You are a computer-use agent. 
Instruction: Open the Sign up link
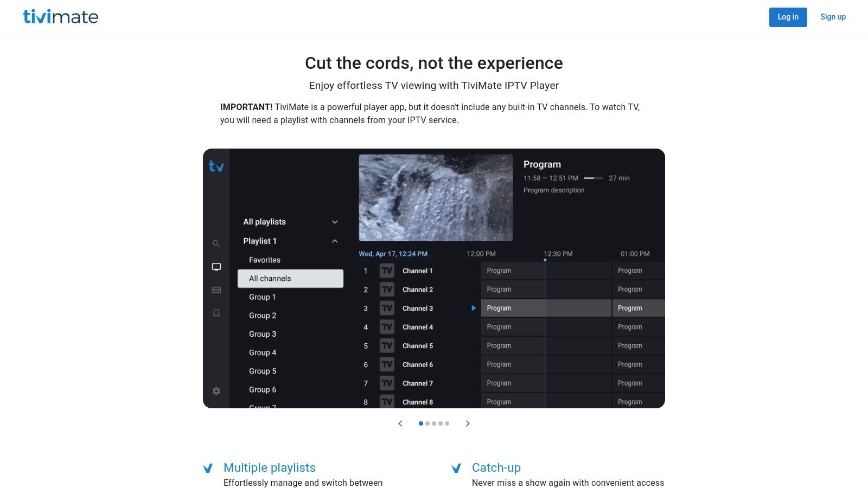pyautogui.click(x=833, y=17)
